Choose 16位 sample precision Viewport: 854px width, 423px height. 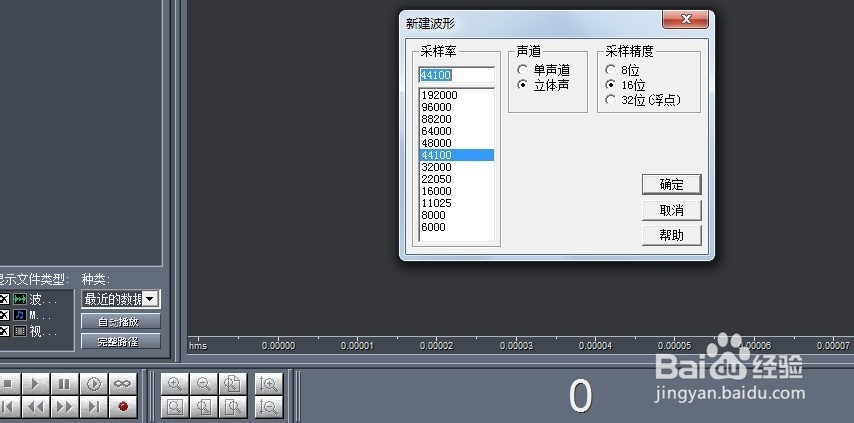pos(611,85)
